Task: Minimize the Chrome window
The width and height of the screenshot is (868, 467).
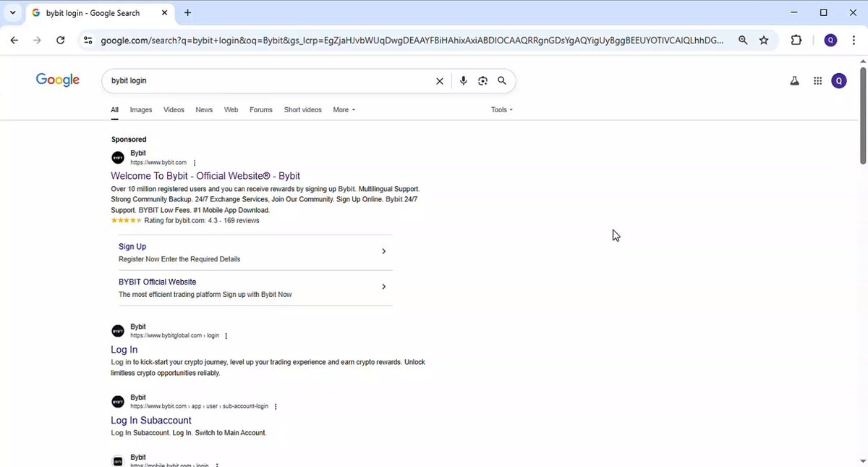Action: click(793, 12)
